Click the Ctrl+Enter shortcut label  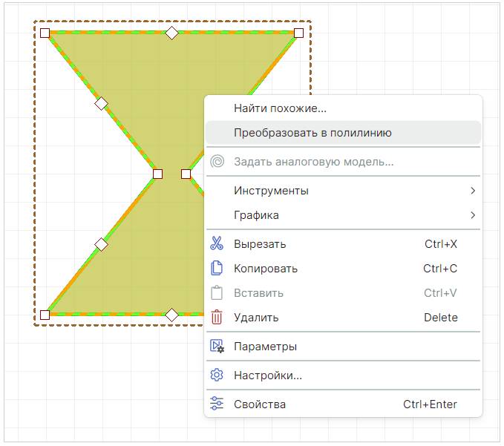click(x=430, y=404)
